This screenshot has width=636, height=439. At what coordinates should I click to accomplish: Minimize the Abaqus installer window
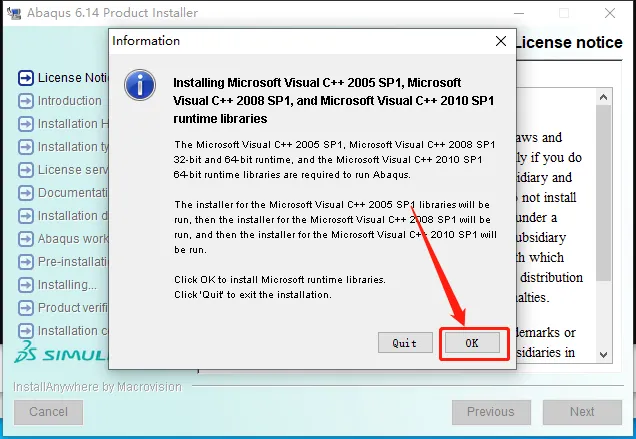(519, 13)
